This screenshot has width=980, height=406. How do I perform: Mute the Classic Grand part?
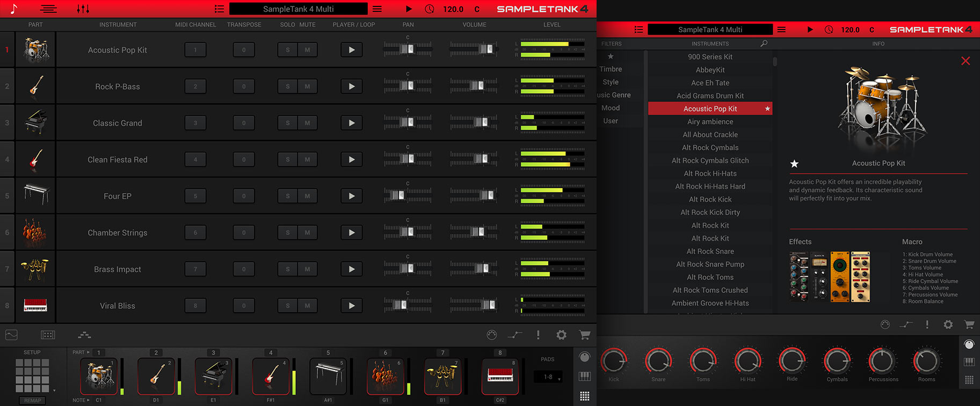pos(308,123)
